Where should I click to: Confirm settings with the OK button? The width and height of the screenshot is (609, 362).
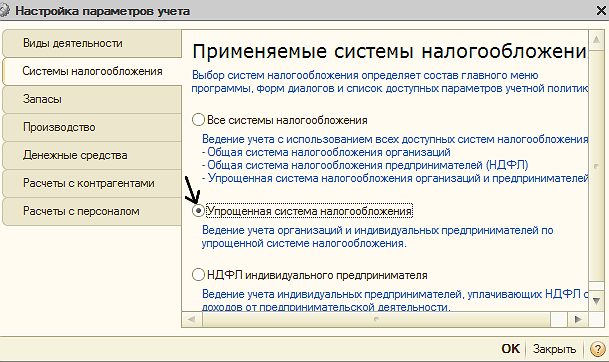[510, 349]
